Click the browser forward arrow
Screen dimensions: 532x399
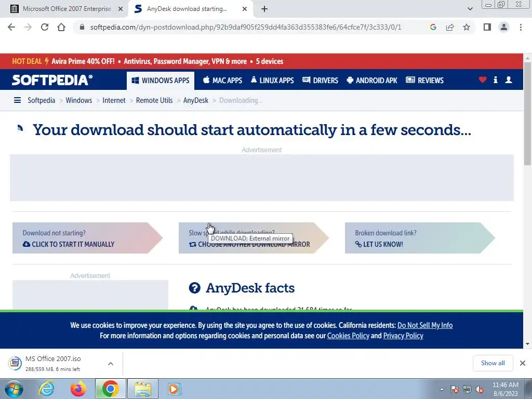point(28,27)
